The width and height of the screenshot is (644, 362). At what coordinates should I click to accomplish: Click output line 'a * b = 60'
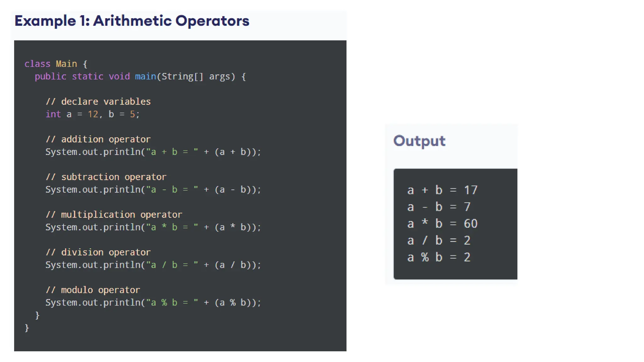click(442, 224)
